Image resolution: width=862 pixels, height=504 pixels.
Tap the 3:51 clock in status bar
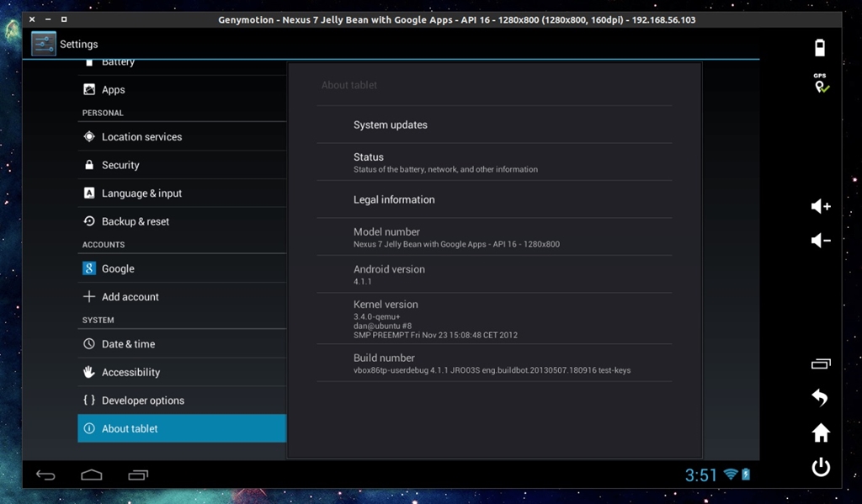pyautogui.click(x=701, y=475)
